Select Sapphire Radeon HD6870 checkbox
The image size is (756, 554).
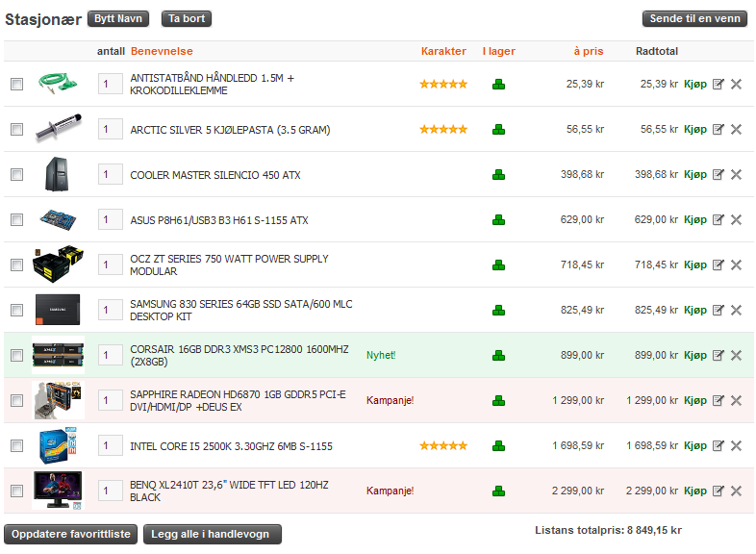17,401
